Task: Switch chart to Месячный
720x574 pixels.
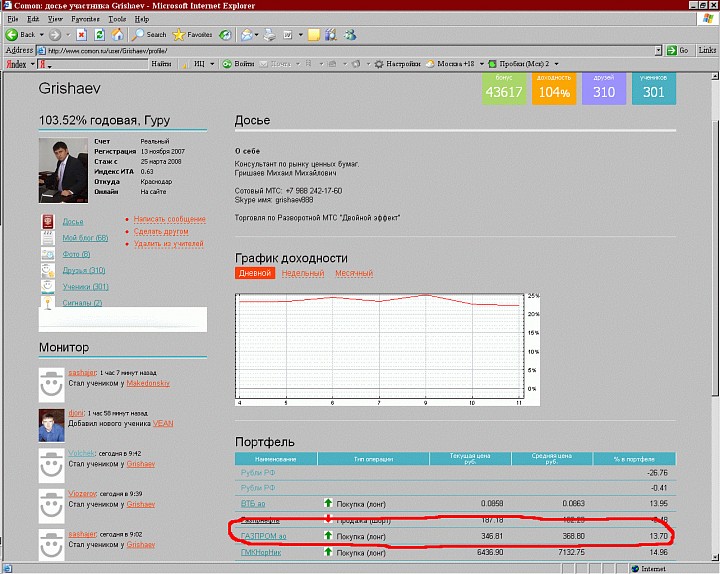Action: tap(354, 273)
